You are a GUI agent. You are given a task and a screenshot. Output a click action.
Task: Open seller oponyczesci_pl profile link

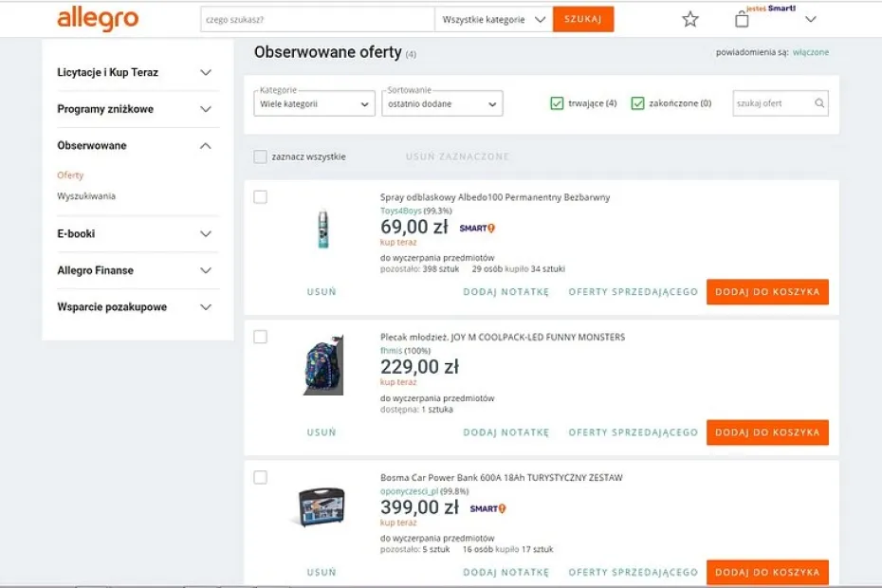tap(409, 491)
